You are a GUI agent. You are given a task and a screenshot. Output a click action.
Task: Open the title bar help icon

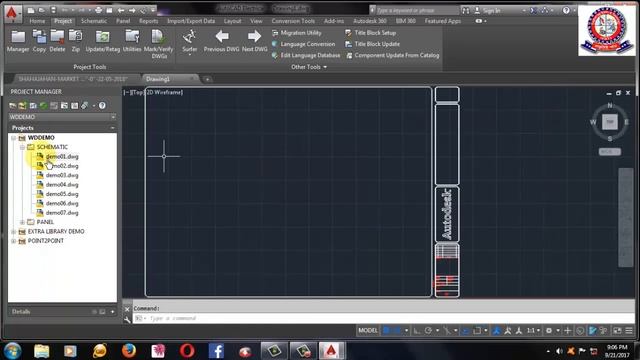click(566, 10)
